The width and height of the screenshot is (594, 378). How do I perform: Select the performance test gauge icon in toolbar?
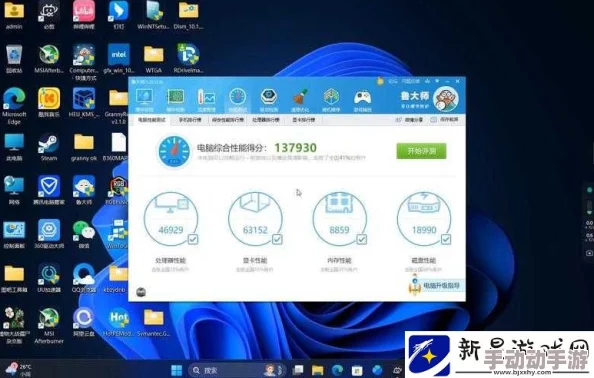(x=238, y=100)
